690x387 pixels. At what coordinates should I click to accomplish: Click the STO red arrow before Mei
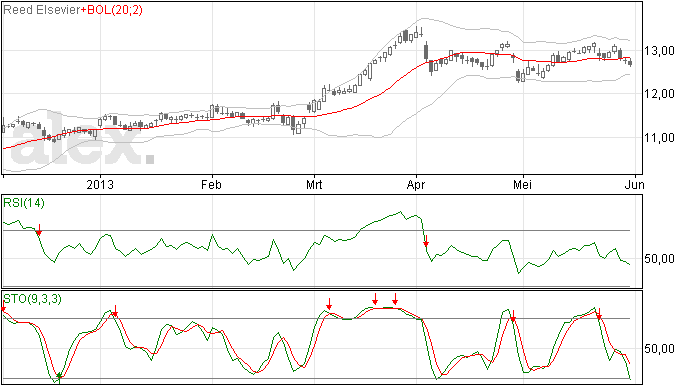513,316
